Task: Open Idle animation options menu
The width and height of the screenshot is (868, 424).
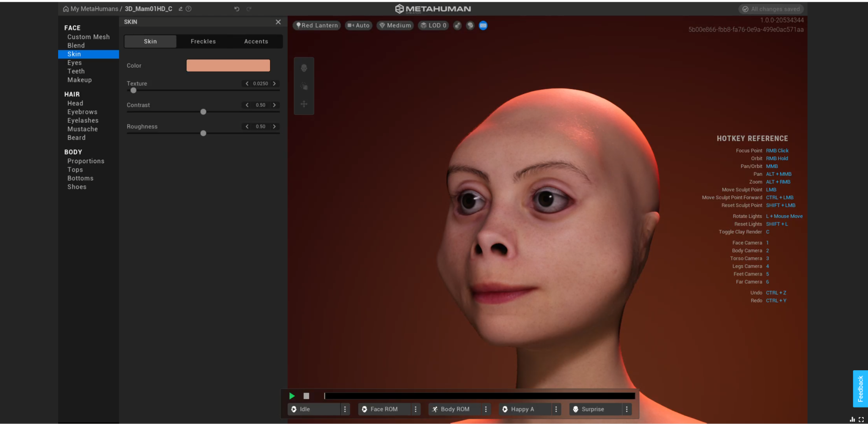Action: pos(345,409)
